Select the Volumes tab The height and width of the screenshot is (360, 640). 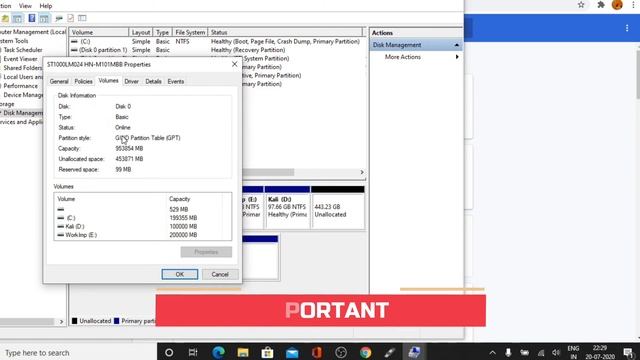(109, 80)
